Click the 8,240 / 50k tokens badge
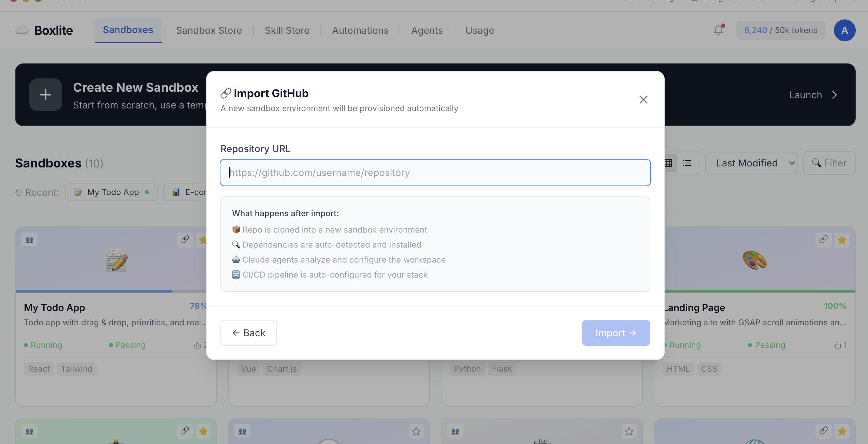The height and width of the screenshot is (444, 868). [x=781, y=30]
